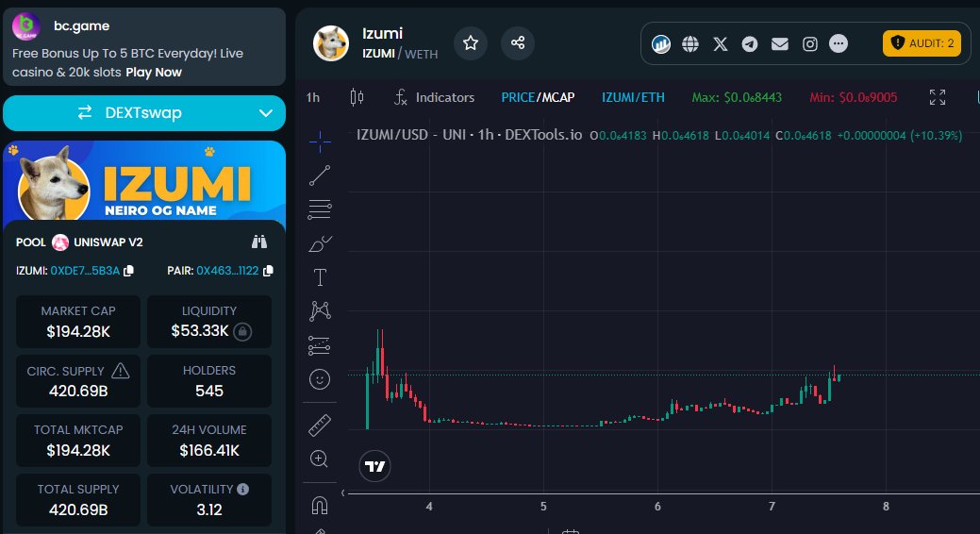Click the chart date label 4
The height and width of the screenshot is (534, 980).
pyautogui.click(x=429, y=507)
